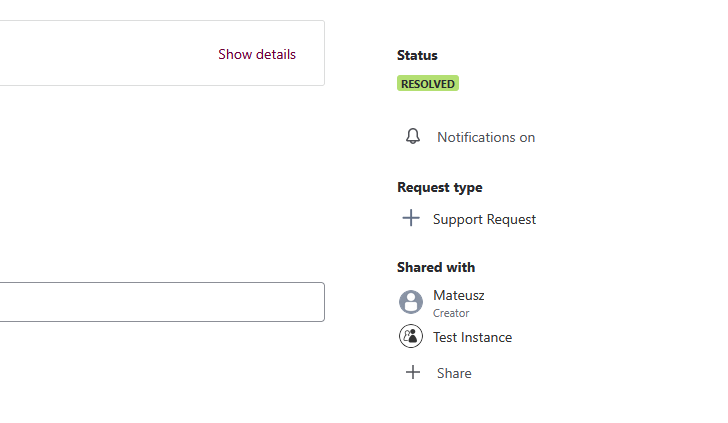Select the Support Request type label
Viewport: 728px width, 423px height.
point(484,219)
